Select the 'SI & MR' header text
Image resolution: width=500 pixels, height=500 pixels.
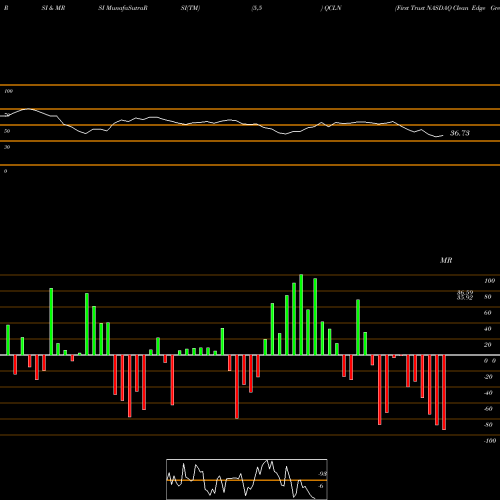[53, 8]
